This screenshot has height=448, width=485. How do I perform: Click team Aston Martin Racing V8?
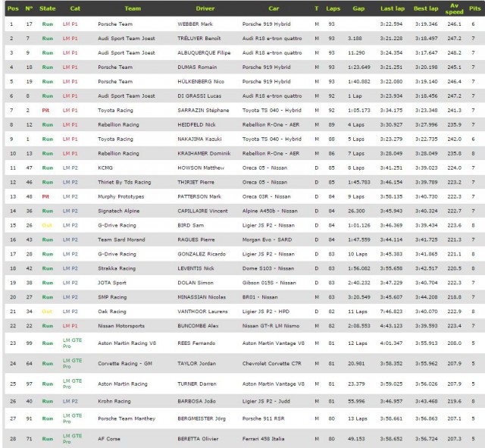pos(127,343)
